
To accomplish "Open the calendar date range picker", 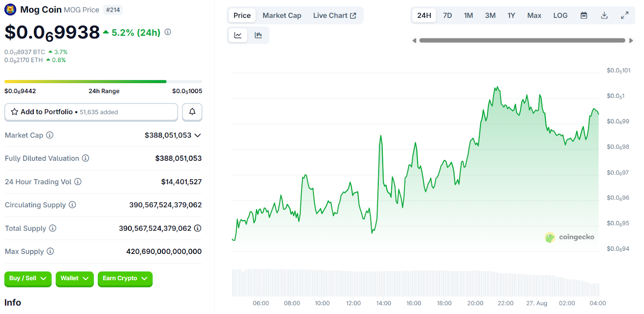I will pyautogui.click(x=584, y=15).
